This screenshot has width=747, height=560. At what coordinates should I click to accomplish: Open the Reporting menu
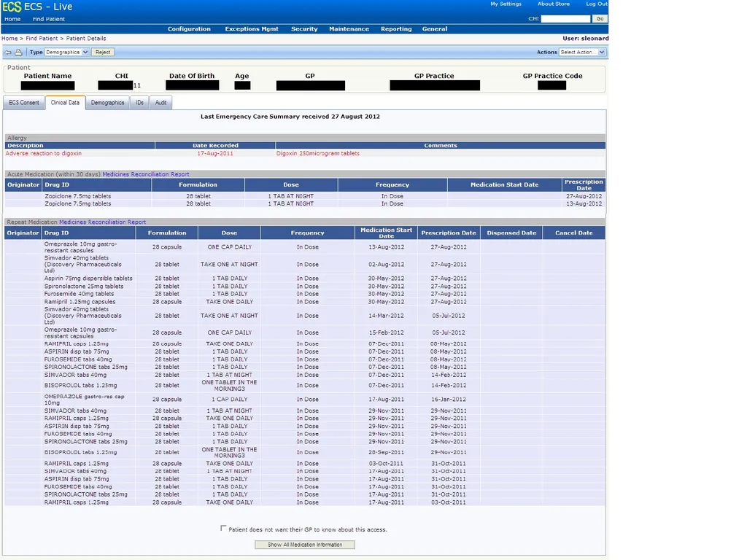(396, 29)
